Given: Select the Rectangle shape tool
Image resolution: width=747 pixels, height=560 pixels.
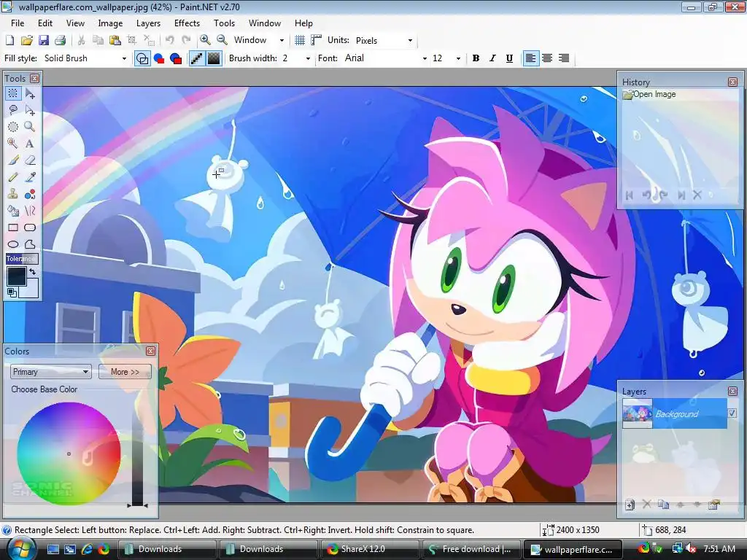Looking at the screenshot, I should (13, 227).
